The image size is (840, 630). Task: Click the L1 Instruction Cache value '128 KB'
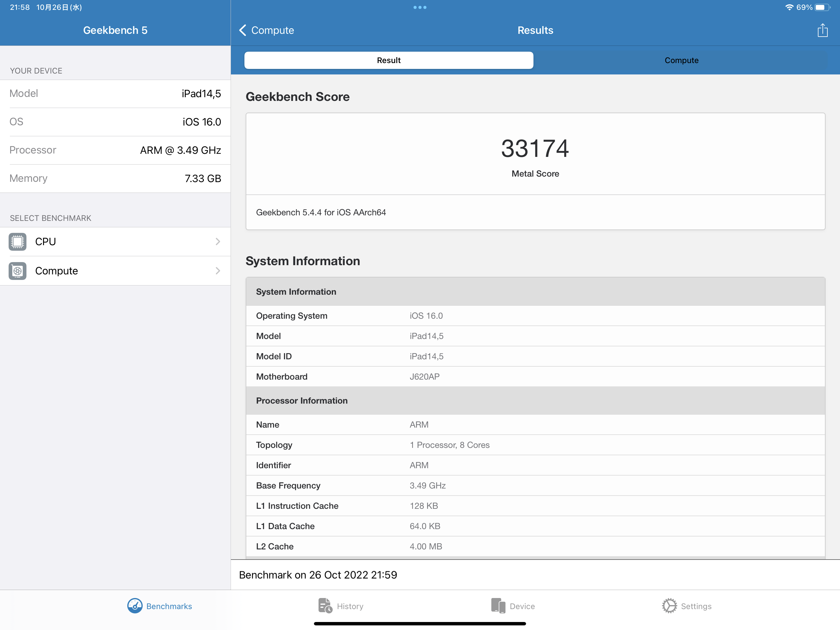[424, 506]
